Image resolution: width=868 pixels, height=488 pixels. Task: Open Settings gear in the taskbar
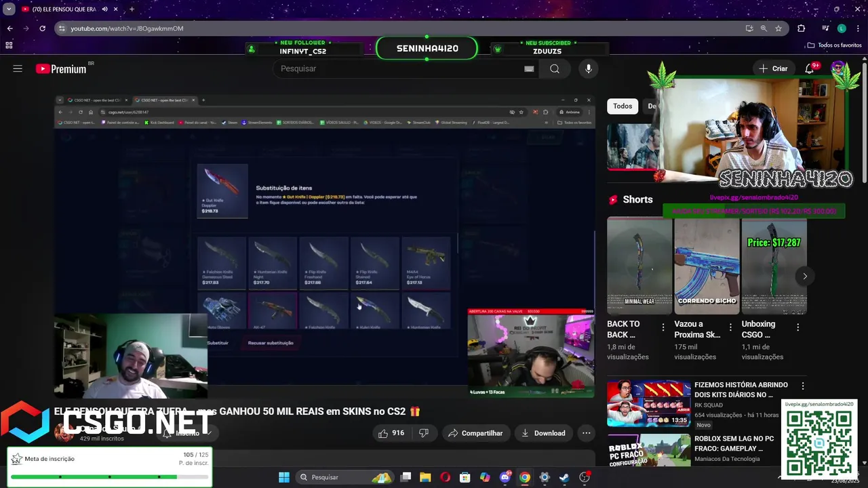click(544, 477)
